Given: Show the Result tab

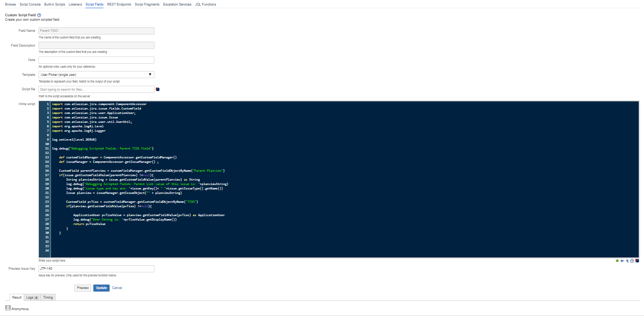Looking at the screenshot, I should click(x=17, y=297).
